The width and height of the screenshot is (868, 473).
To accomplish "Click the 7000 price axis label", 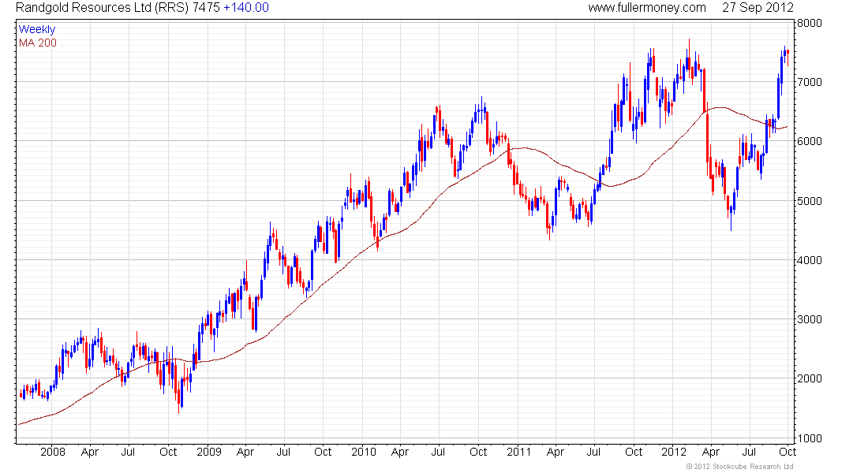I will 810,82.
